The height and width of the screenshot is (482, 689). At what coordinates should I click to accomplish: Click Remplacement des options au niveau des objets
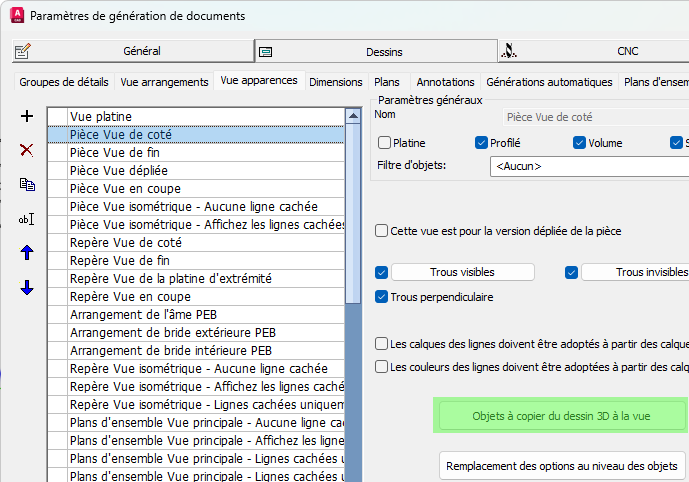[564, 466]
